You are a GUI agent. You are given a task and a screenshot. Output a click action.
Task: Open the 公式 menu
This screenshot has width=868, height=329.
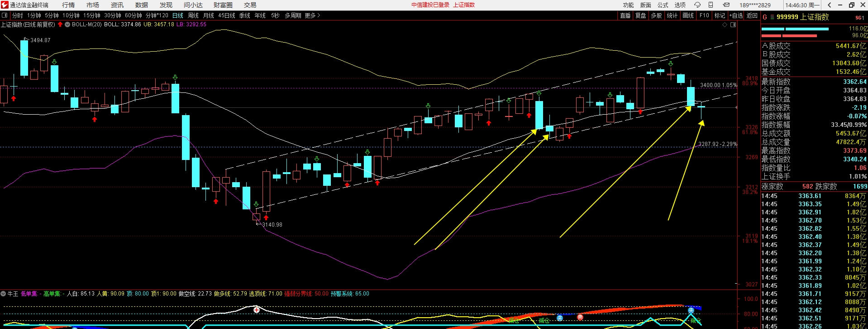[663, 5]
